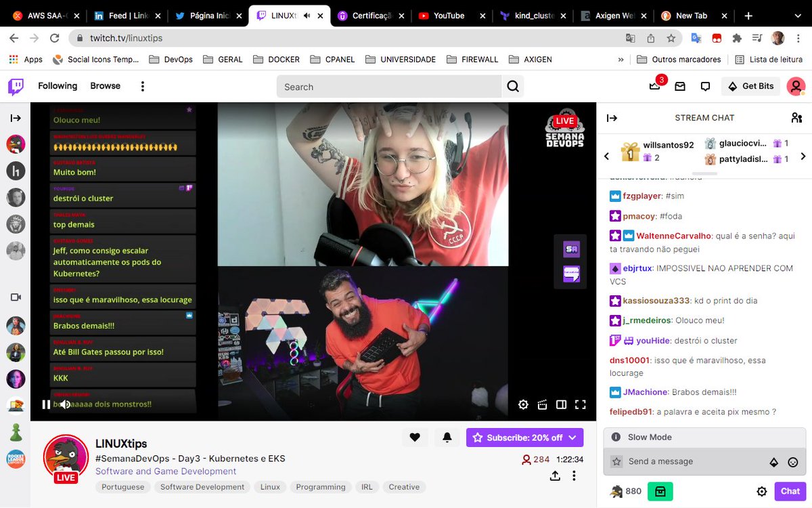Show hidden bookmarks with the double chevron
812x508 pixels.
(x=621, y=60)
